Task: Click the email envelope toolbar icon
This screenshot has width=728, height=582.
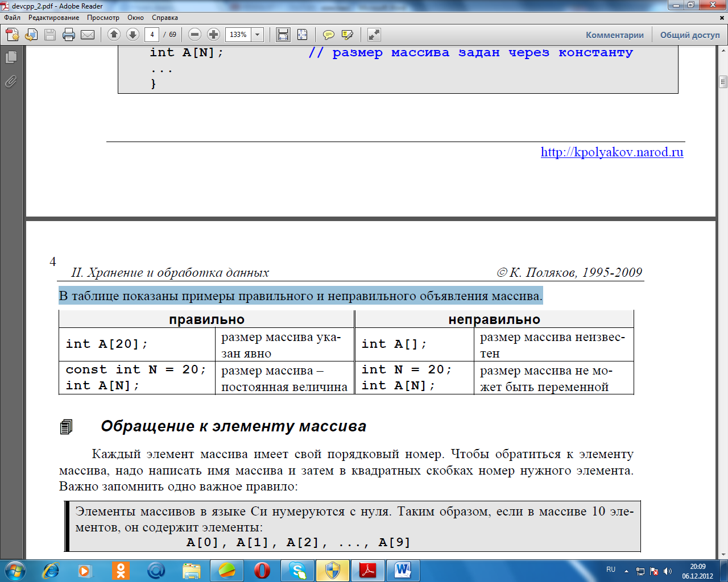Action: [x=88, y=35]
